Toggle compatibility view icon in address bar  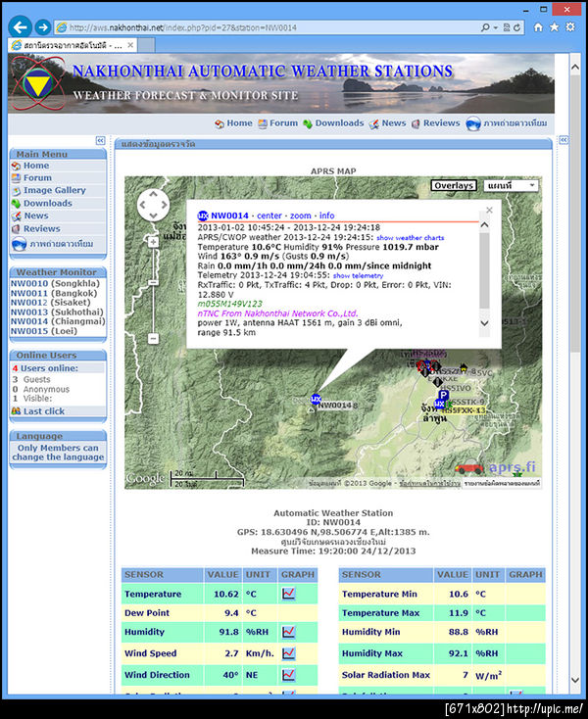[507, 27]
